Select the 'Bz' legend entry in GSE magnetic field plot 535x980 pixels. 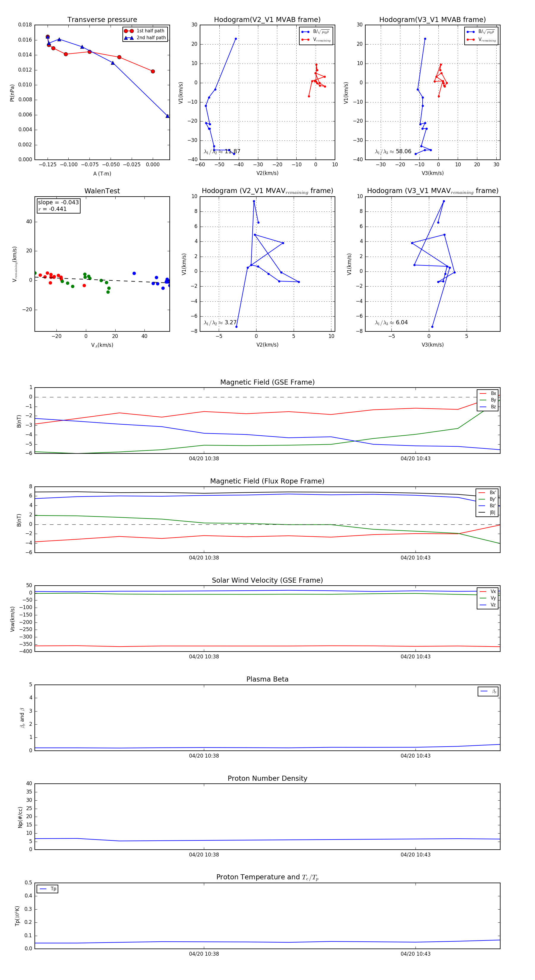[488, 407]
